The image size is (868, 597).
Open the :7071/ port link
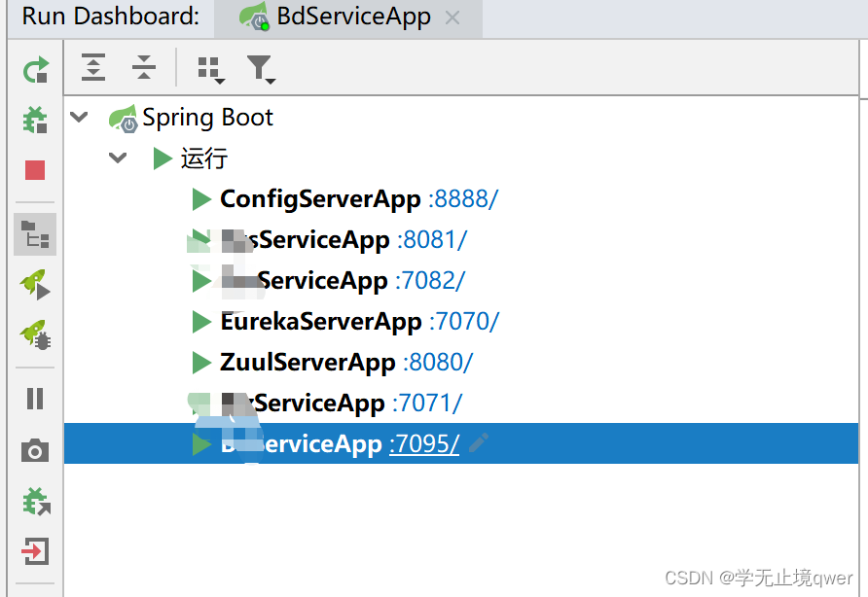coord(427,404)
